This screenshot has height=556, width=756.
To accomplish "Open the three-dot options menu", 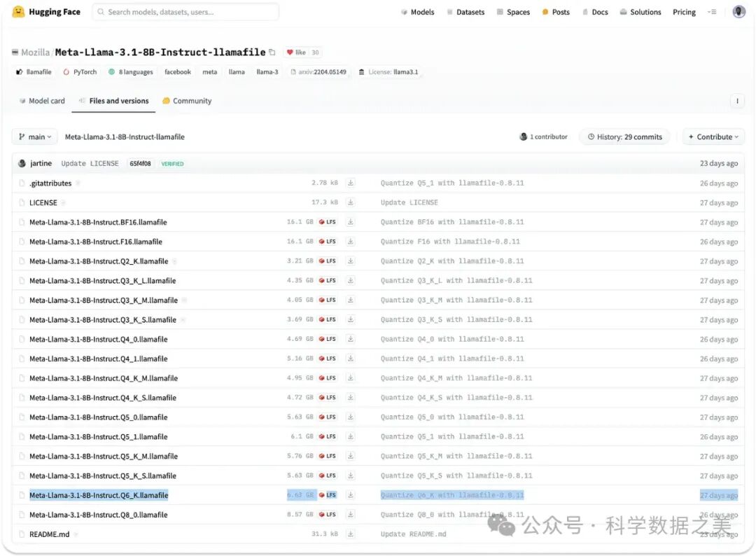I will tap(737, 101).
